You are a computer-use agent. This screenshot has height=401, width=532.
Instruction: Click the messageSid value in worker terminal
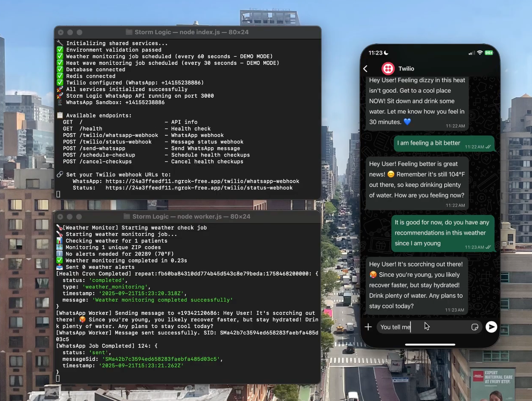tap(161, 359)
